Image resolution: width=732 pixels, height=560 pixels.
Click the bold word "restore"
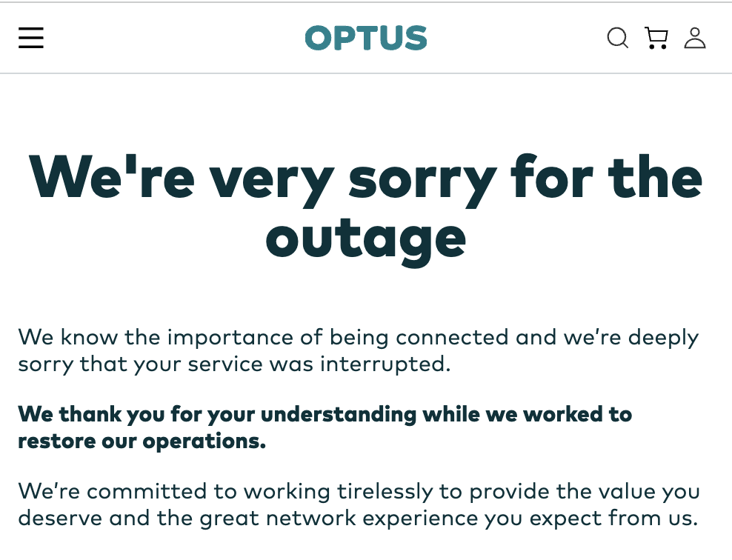51,441
